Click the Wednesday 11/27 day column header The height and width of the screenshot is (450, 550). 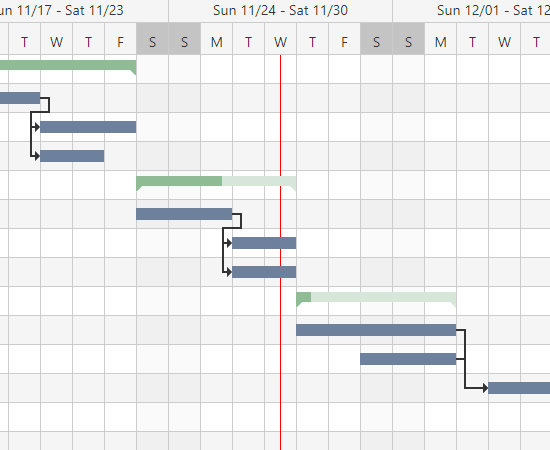(280, 42)
